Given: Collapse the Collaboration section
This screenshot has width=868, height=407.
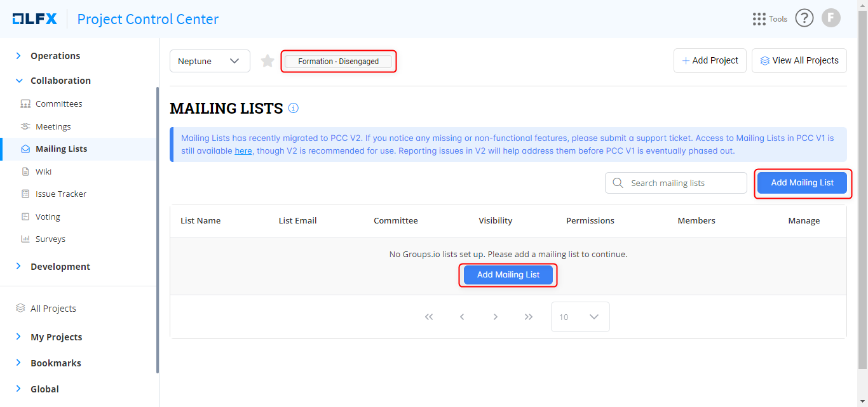Looking at the screenshot, I should [60, 81].
